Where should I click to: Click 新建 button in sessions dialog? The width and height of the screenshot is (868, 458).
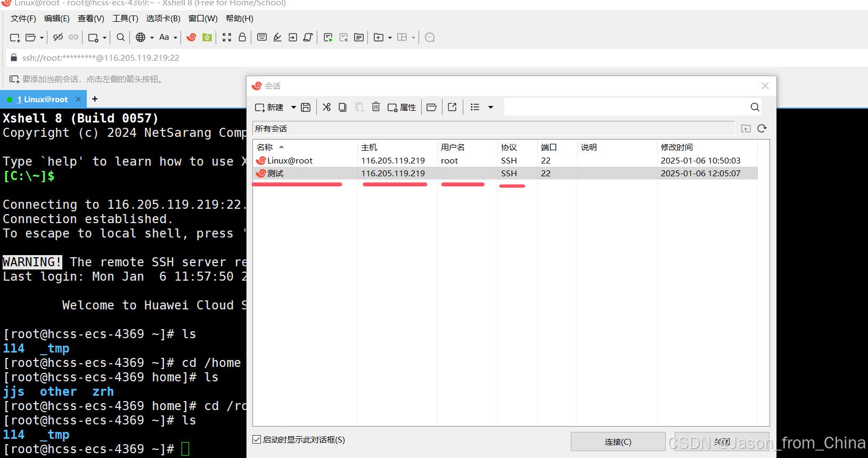tap(269, 107)
